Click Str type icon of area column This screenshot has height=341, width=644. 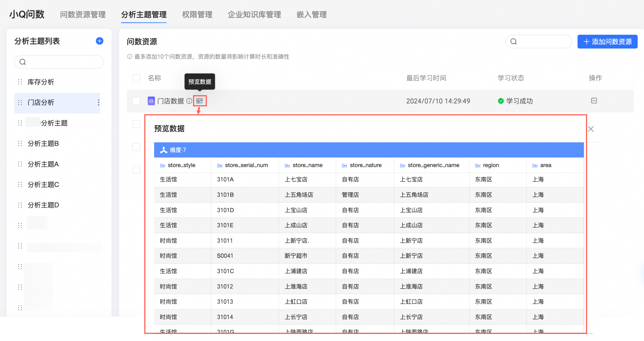[x=535, y=166]
